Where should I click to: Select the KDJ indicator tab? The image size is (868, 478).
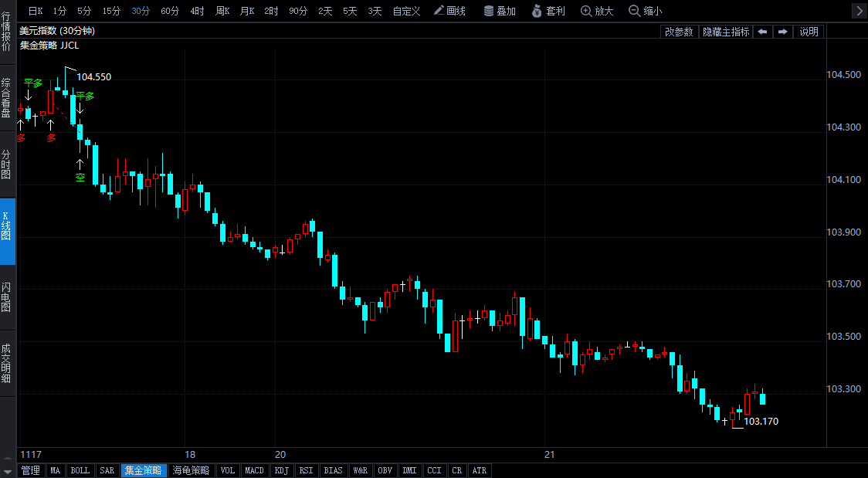coord(282,470)
